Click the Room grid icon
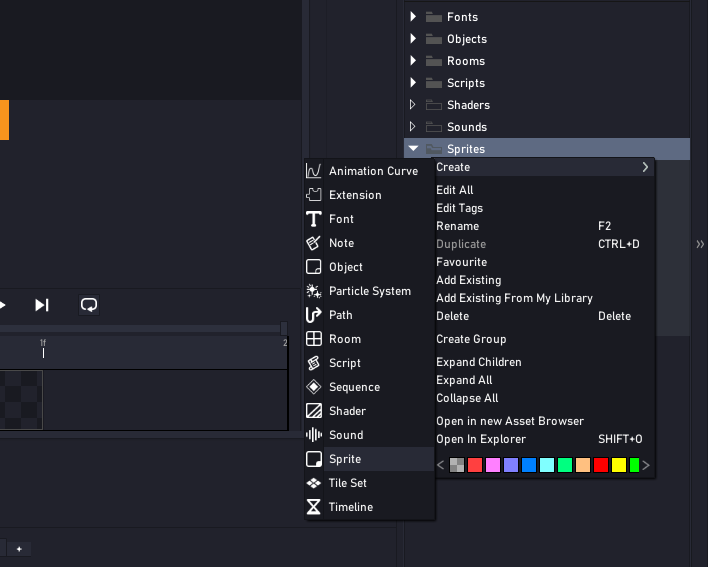The width and height of the screenshot is (708, 567). pos(314,339)
